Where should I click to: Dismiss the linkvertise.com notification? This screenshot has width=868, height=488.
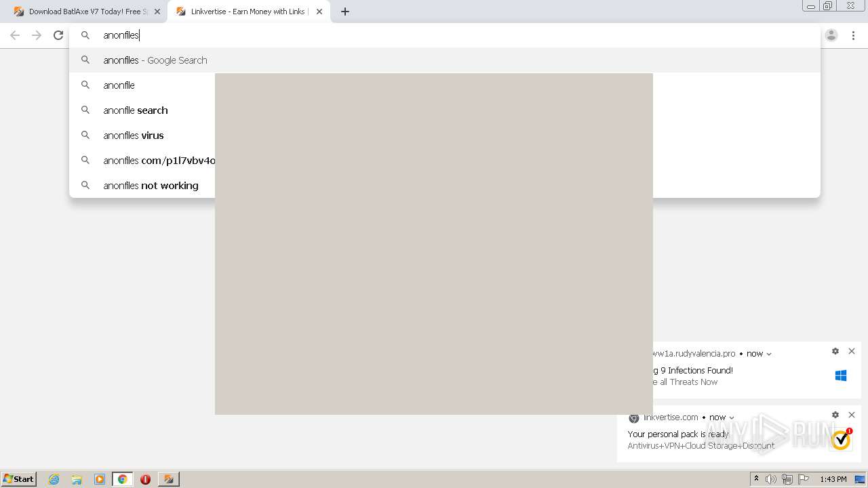pos(852,415)
